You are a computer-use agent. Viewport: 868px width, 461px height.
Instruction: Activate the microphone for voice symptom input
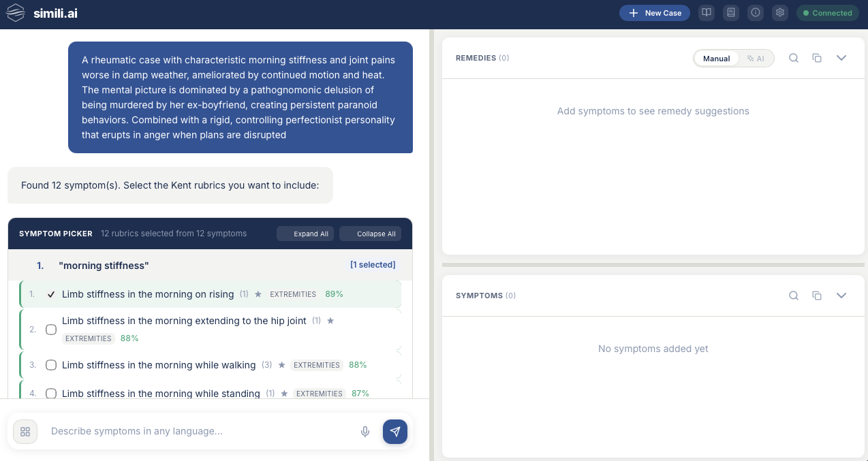(365, 431)
